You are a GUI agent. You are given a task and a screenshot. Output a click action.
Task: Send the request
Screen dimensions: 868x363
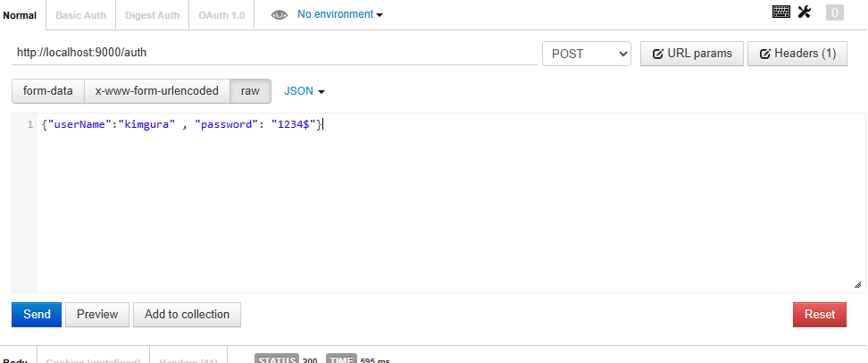click(x=37, y=315)
